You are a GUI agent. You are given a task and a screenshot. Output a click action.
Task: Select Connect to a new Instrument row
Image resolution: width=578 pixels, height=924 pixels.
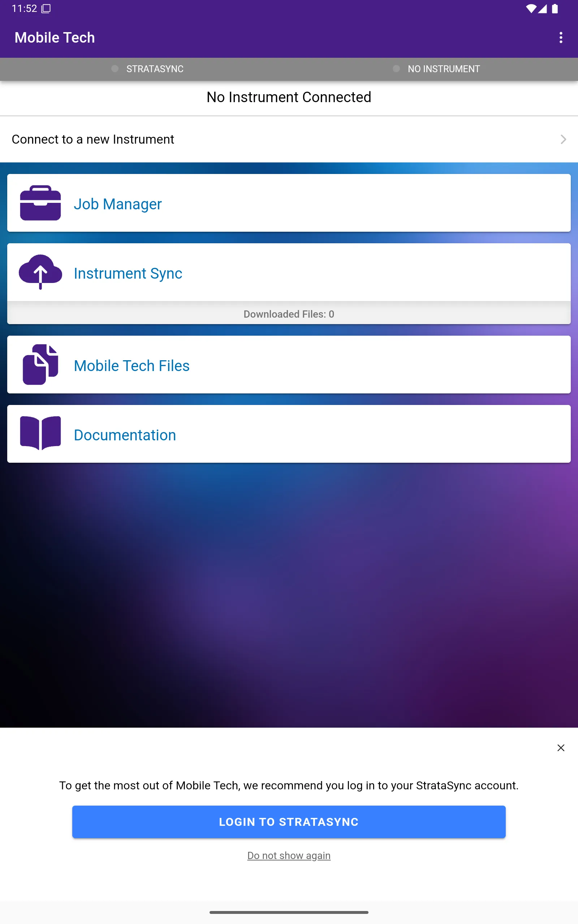click(289, 139)
